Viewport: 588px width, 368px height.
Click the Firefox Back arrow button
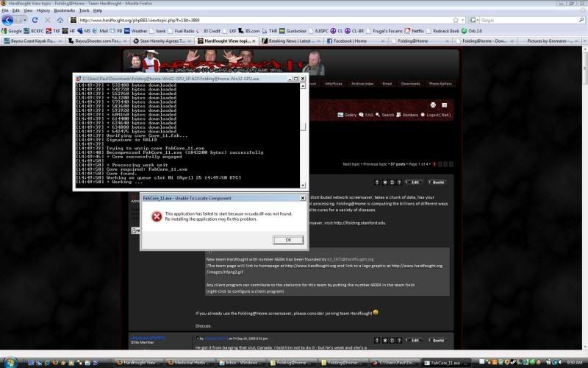7,20
